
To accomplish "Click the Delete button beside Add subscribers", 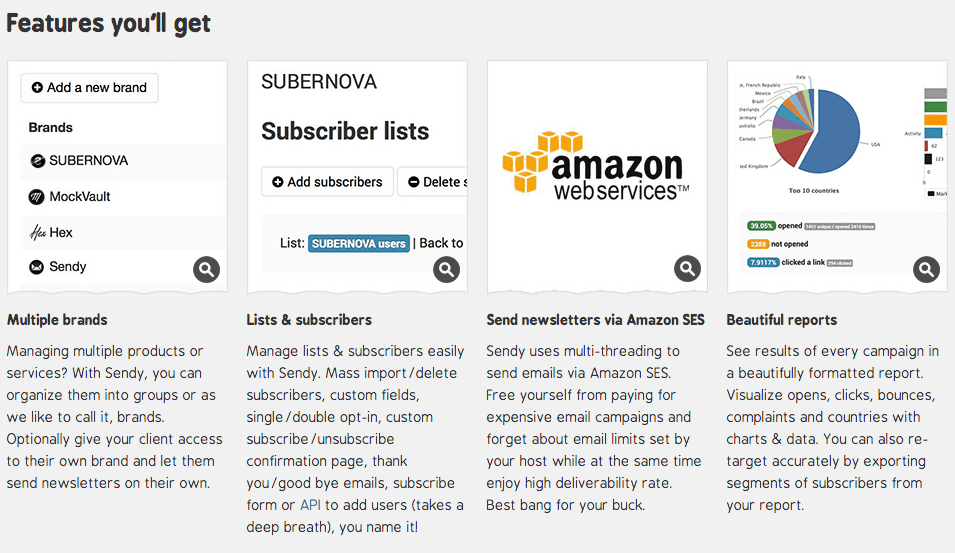I will pyautogui.click(x=432, y=181).
